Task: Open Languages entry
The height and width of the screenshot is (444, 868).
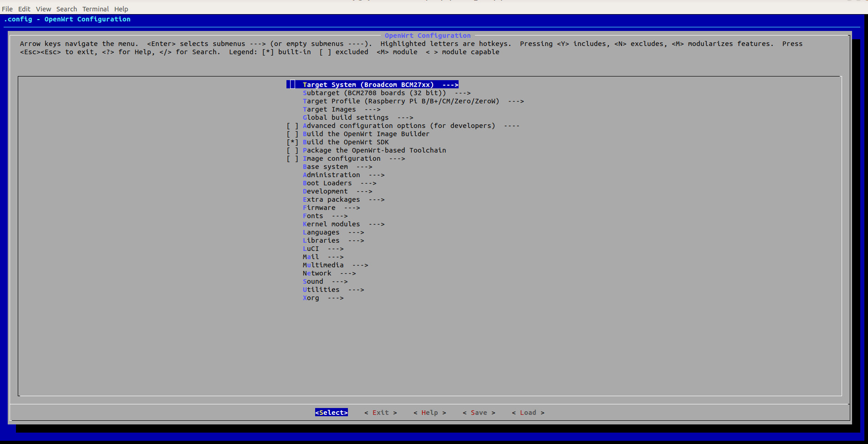Action: coord(333,232)
